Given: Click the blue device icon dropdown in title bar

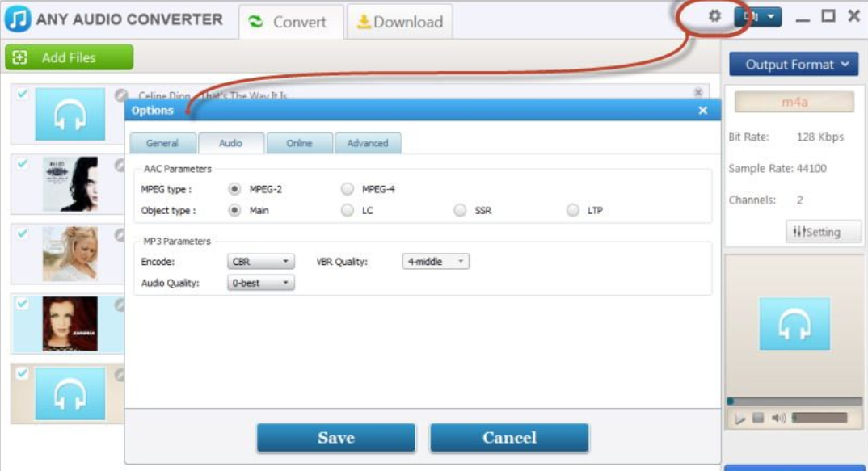Looking at the screenshot, I should pos(758,17).
